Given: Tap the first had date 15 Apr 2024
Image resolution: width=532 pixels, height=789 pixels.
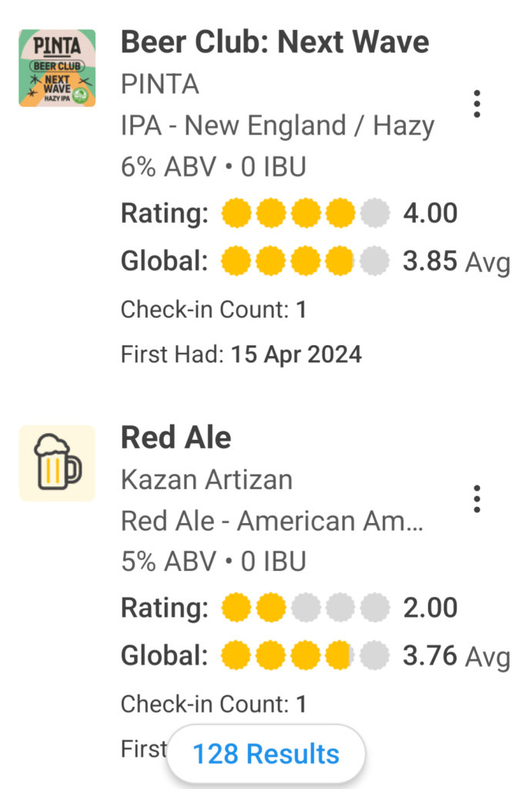Looking at the screenshot, I should (296, 354).
